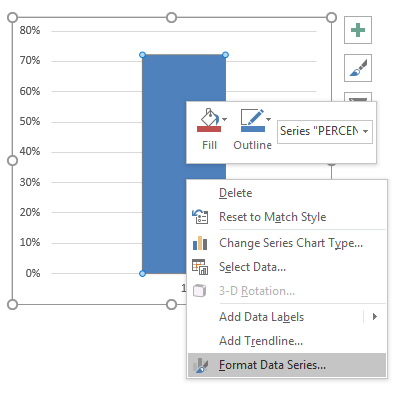Open the Chart Filters funnel button
Viewport: 402px width, 398px height.
pos(358,97)
